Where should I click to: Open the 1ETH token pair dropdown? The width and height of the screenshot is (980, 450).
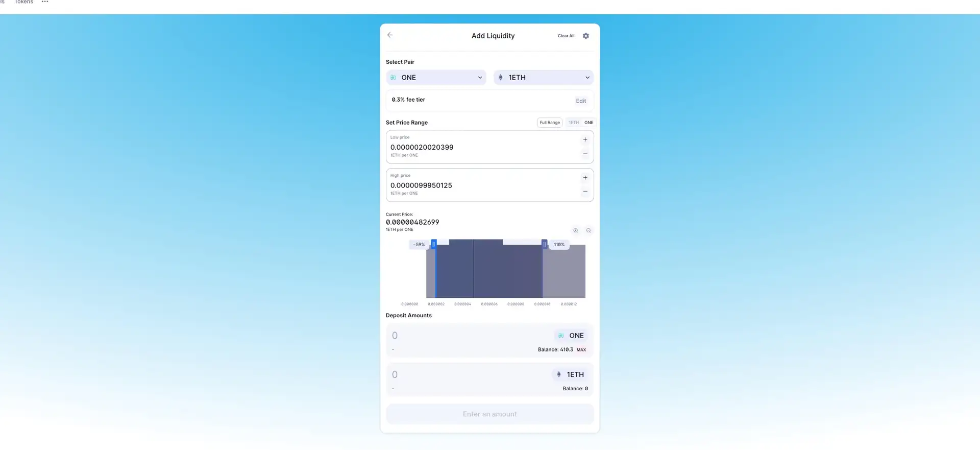[544, 78]
